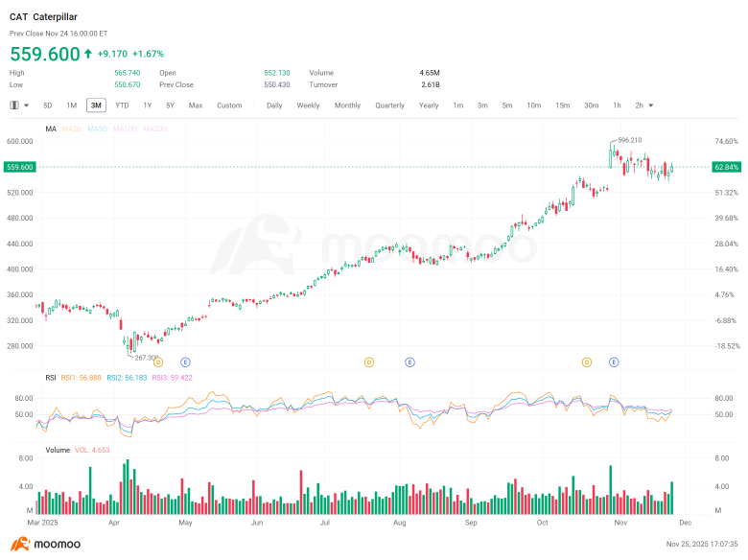
Task: Toggle the MA200 moving average line
Action: [156, 128]
